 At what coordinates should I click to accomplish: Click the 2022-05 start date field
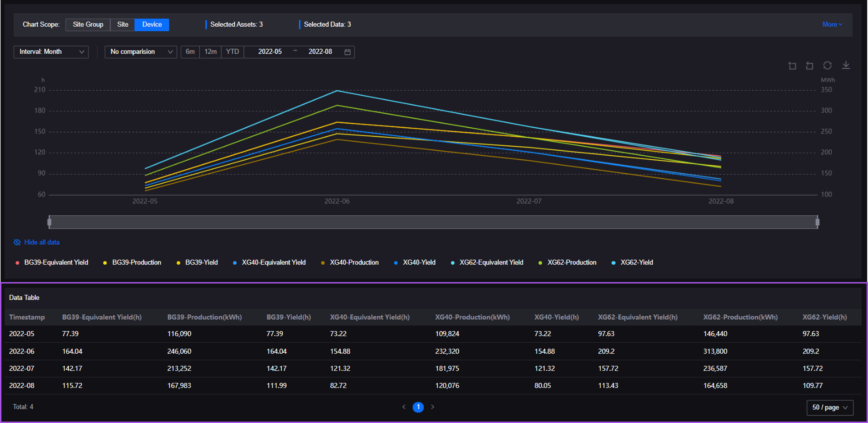click(270, 52)
